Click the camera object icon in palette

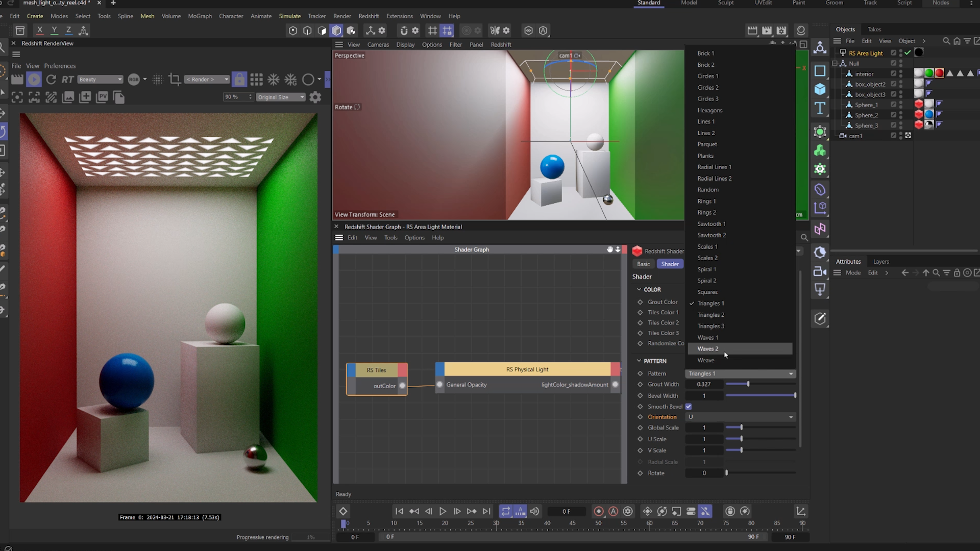click(x=820, y=271)
